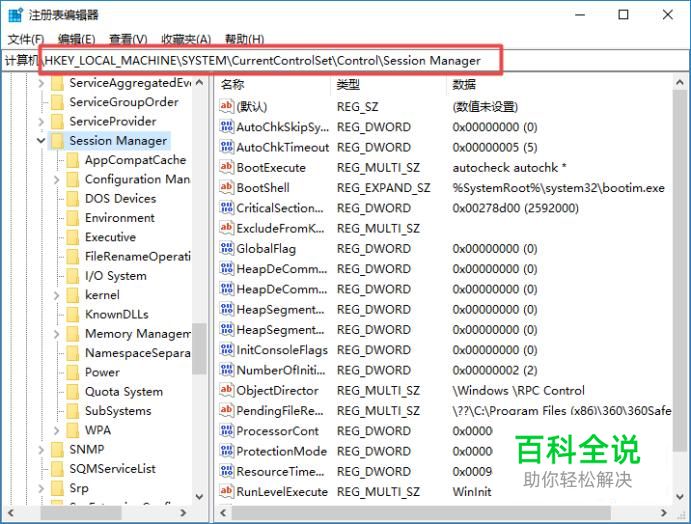Screen dimensions: 691x524
Task: Click the AutoChkTimeout DWORD value icon
Action: tap(227, 147)
